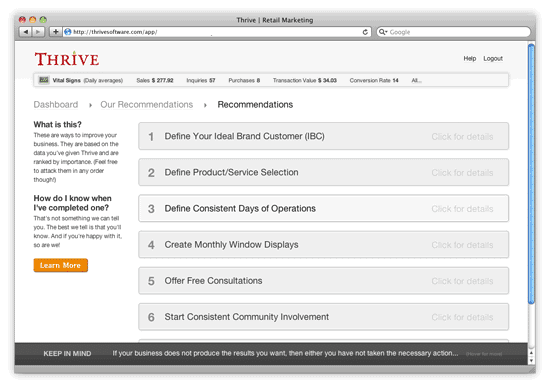Click the red close window button

point(23,20)
